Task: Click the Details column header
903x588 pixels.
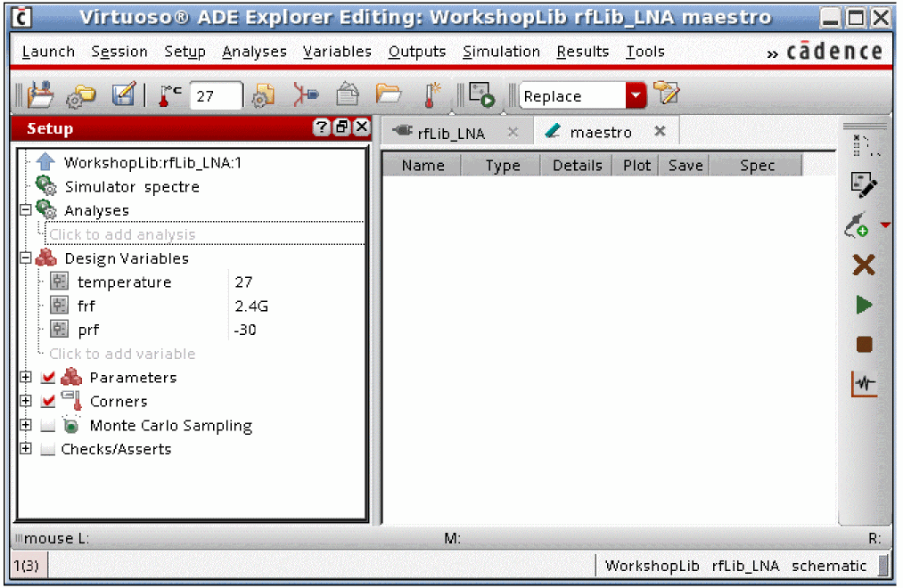Action: coord(577,166)
